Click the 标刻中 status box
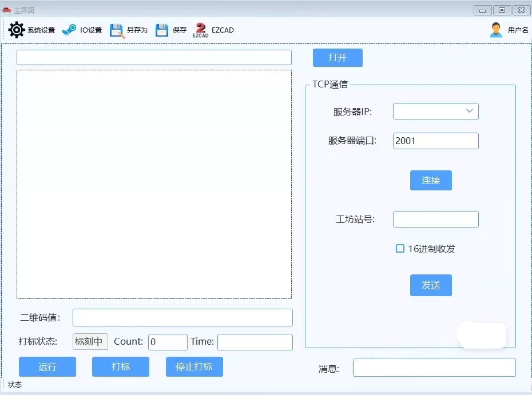 pos(90,341)
